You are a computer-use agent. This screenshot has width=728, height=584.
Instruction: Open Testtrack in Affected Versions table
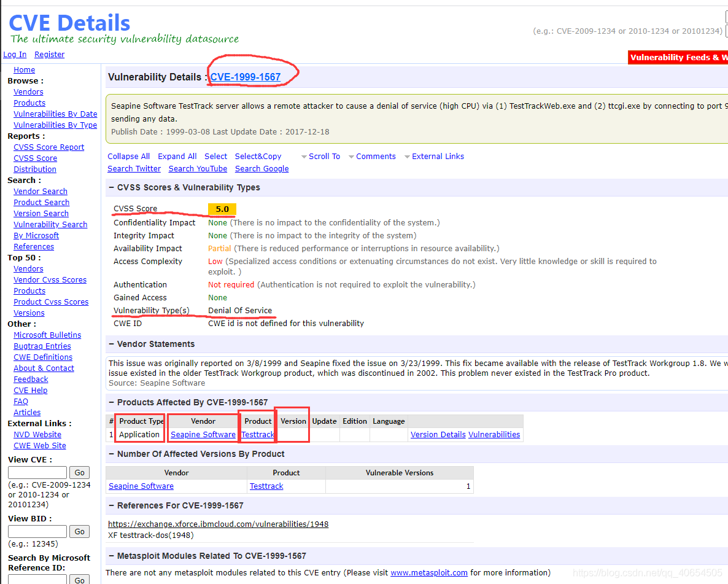pyautogui.click(x=266, y=486)
